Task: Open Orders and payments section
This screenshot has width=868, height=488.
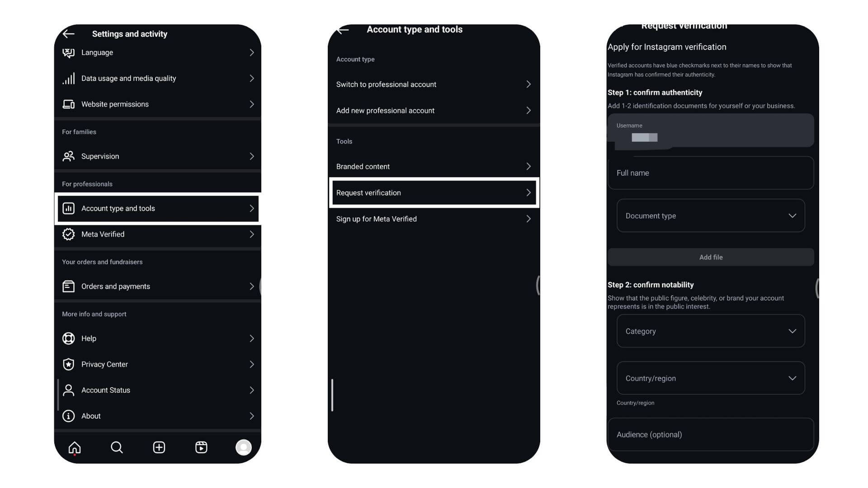Action: click(157, 286)
